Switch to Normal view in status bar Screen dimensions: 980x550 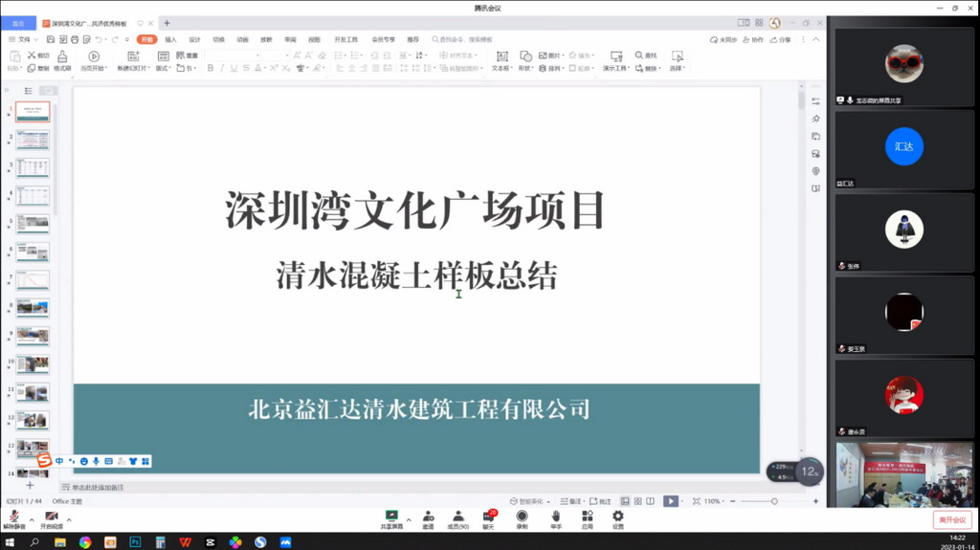tap(625, 501)
